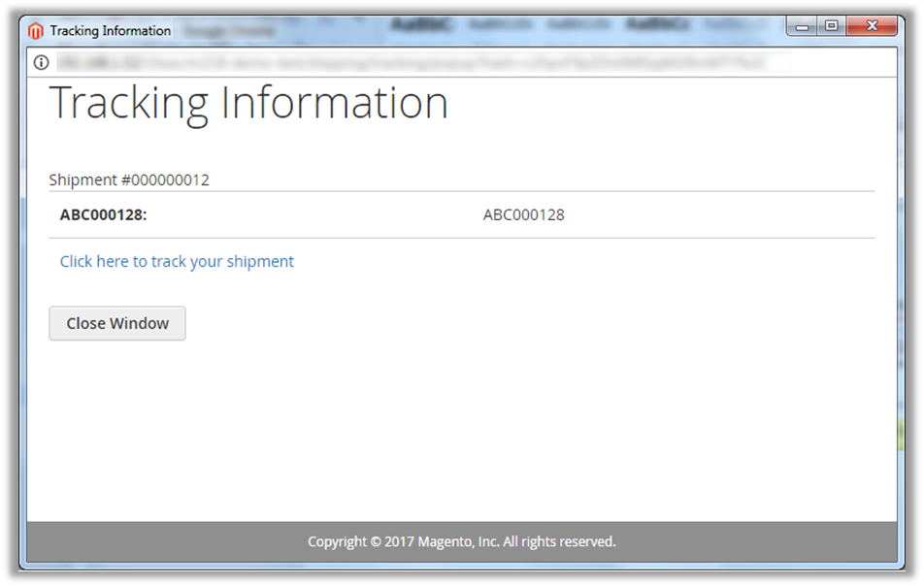The height and width of the screenshot is (586, 924).
Task: Maximize the Tracking Information popup window
Action: click(831, 27)
